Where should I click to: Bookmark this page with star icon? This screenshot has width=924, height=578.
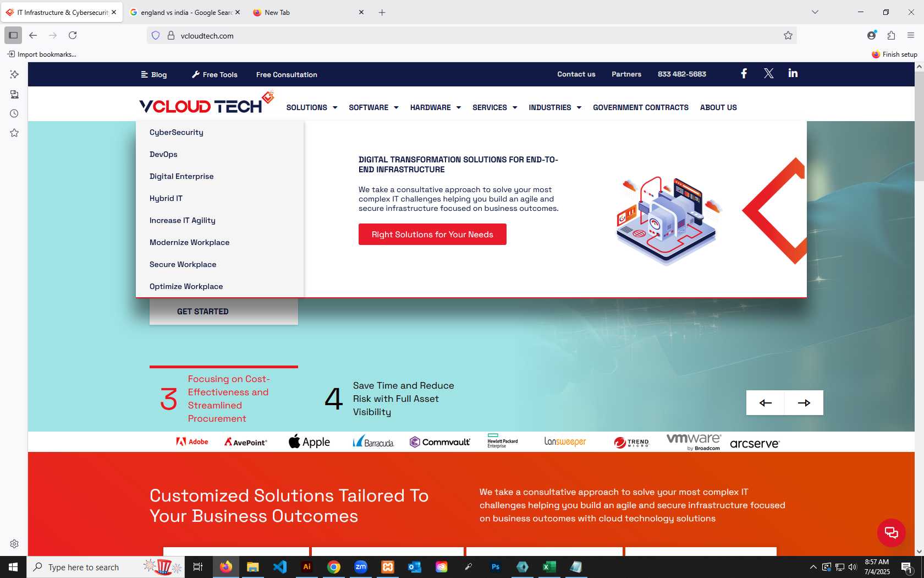click(788, 36)
